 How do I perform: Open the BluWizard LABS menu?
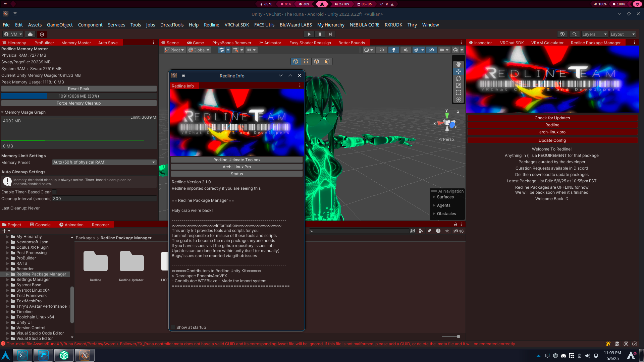click(296, 25)
